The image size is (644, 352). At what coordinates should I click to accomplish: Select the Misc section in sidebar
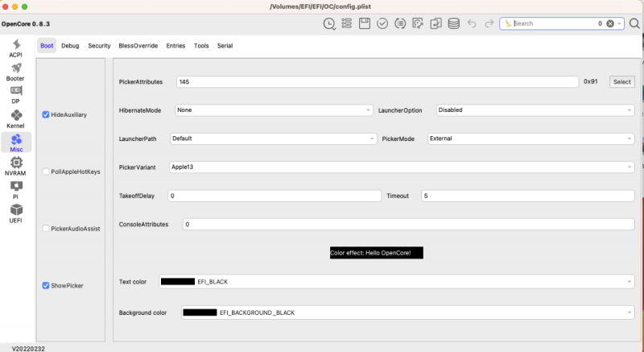click(x=16, y=143)
